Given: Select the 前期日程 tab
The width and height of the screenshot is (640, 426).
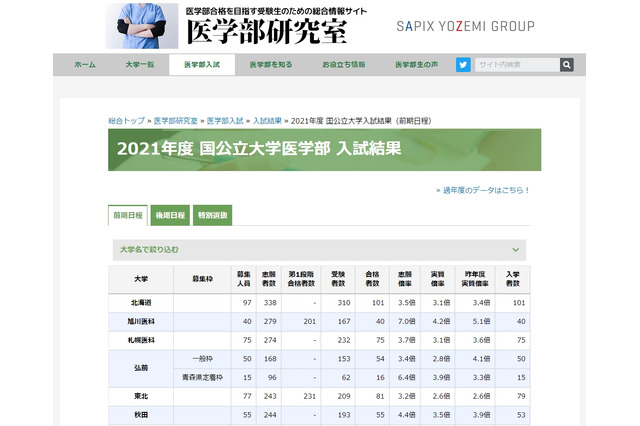Looking at the screenshot, I should click(x=128, y=215).
